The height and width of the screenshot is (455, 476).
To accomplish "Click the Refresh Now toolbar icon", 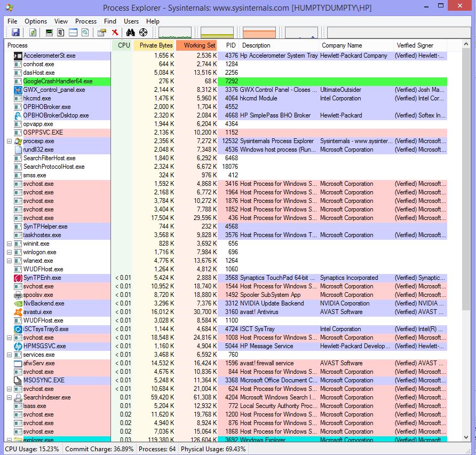I will (33, 32).
